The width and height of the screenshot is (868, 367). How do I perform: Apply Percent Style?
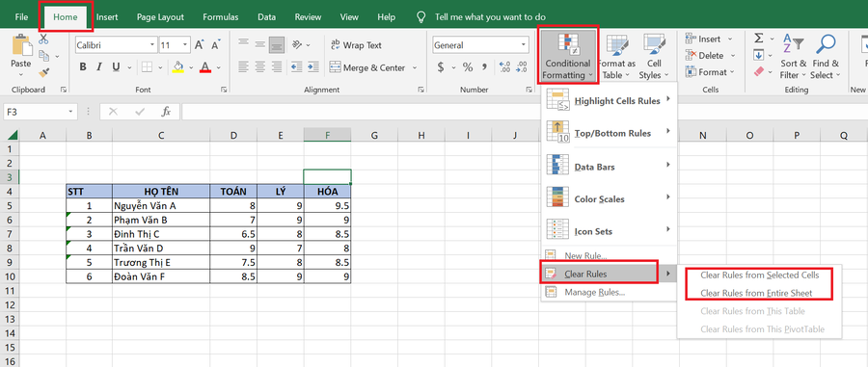(468, 67)
